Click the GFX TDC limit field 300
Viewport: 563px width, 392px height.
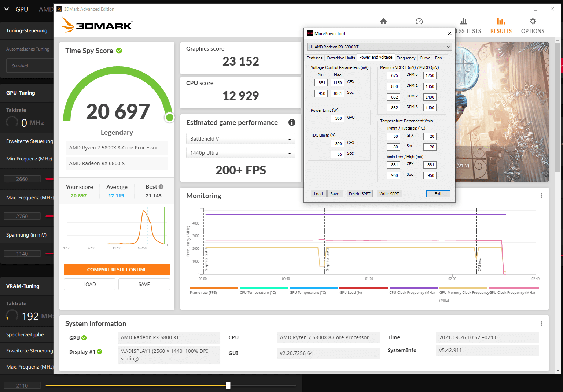[338, 144]
